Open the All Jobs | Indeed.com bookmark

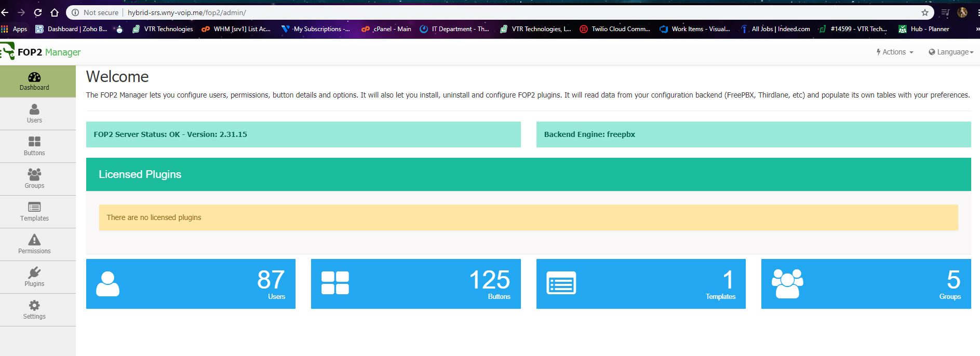coord(775,29)
